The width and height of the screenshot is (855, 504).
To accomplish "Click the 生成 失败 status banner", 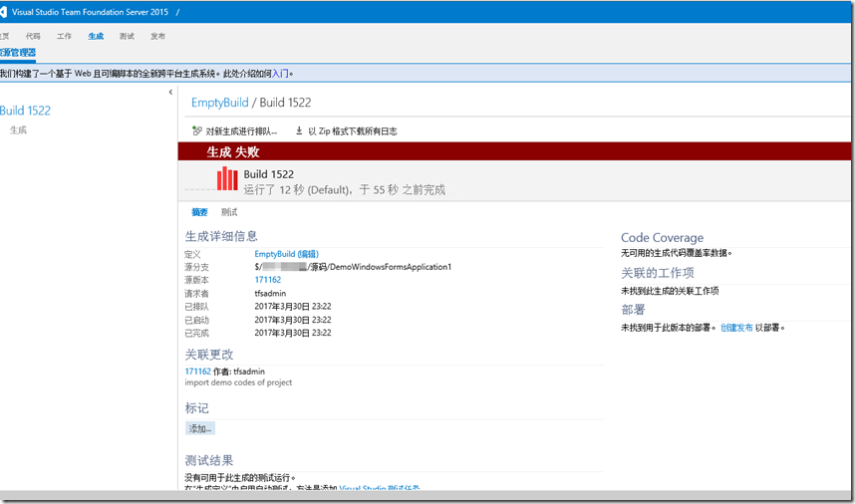I will coord(514,151).
